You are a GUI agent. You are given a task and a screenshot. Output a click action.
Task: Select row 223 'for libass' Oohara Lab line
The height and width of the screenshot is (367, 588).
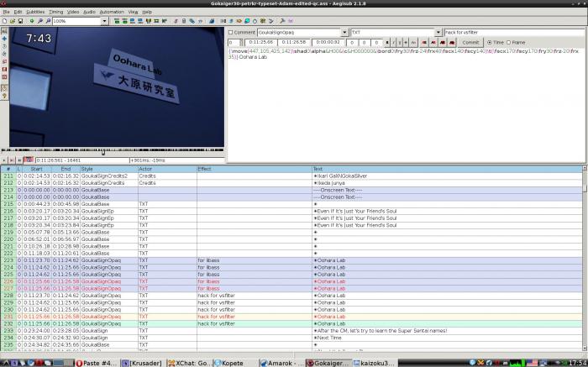click(x=291, y=260)
